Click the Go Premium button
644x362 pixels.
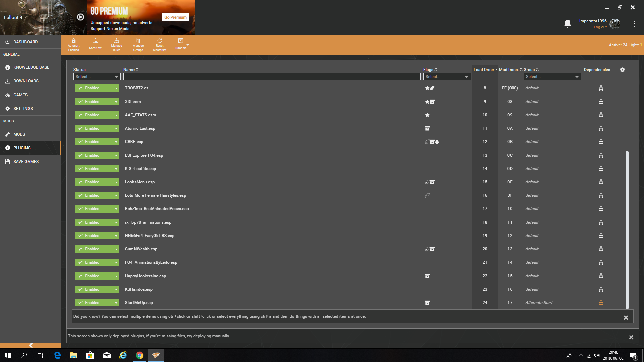pyautogui.click(x=175, y=17)
